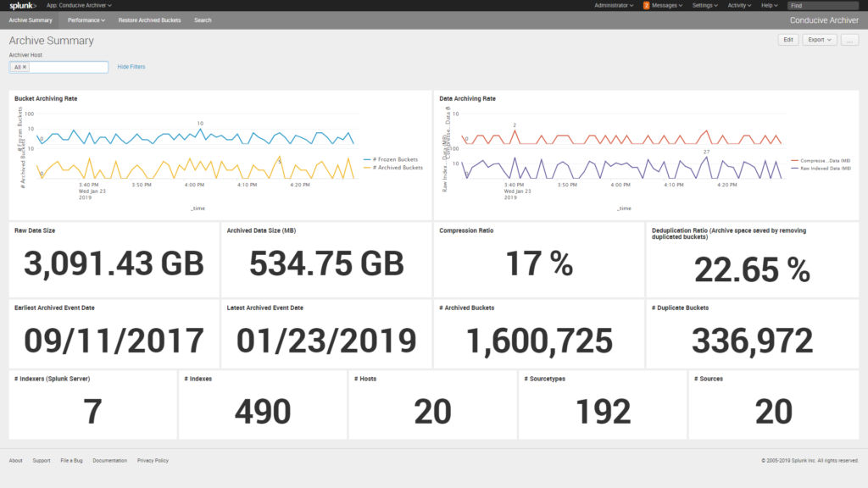This screenshot has height=488, width=868.
Task: Click the Bucket Archiving Rate panel title
Action: pyautogui.click(x=46, y=98)
